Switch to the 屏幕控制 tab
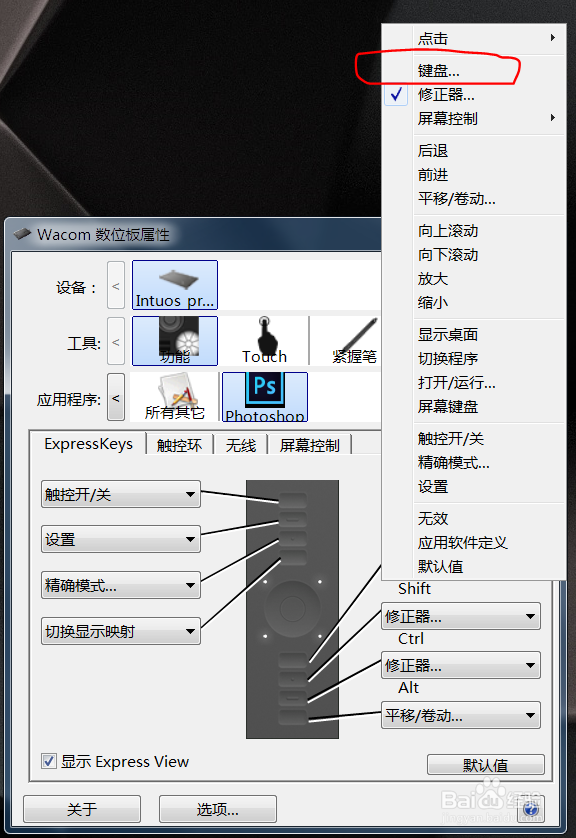Viewport: 576px width, 838px height. (x=309, y=445)
